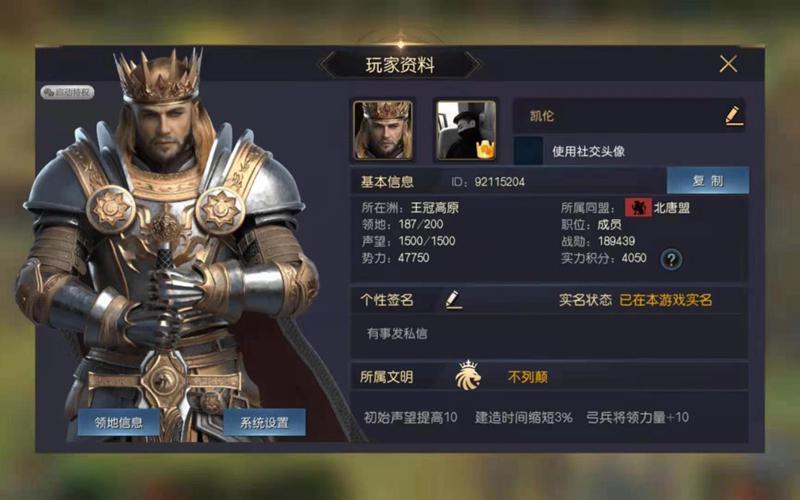Click the pencil icon to edit player name

tap(734, 116)
